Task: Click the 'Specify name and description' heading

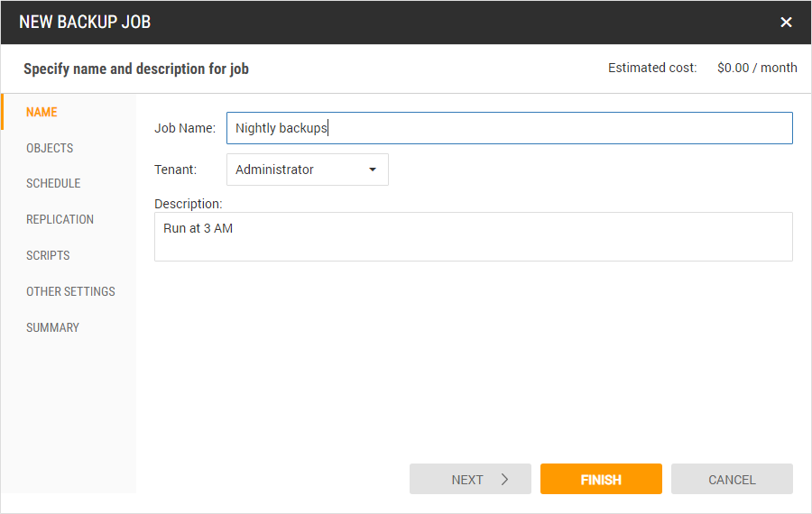Action: pyautogui.click(x=136, y=69)
